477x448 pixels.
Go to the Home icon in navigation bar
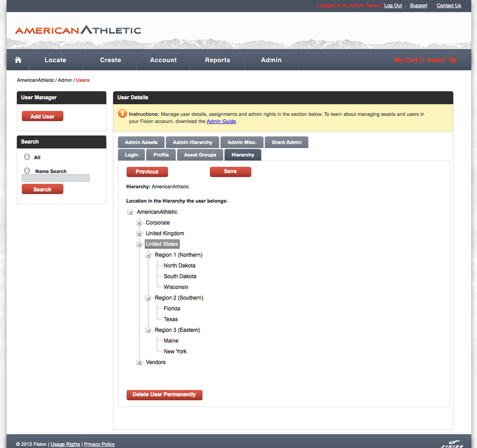(x=18, y=60)
